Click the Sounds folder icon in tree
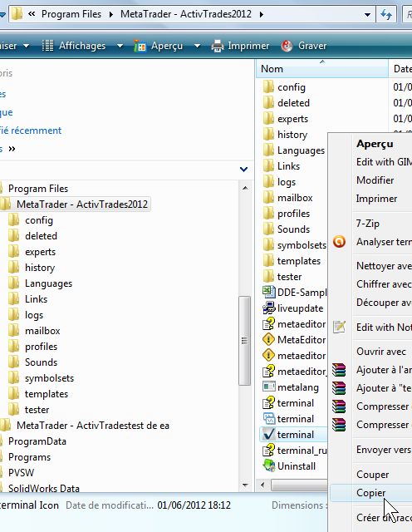 [14, 362]
